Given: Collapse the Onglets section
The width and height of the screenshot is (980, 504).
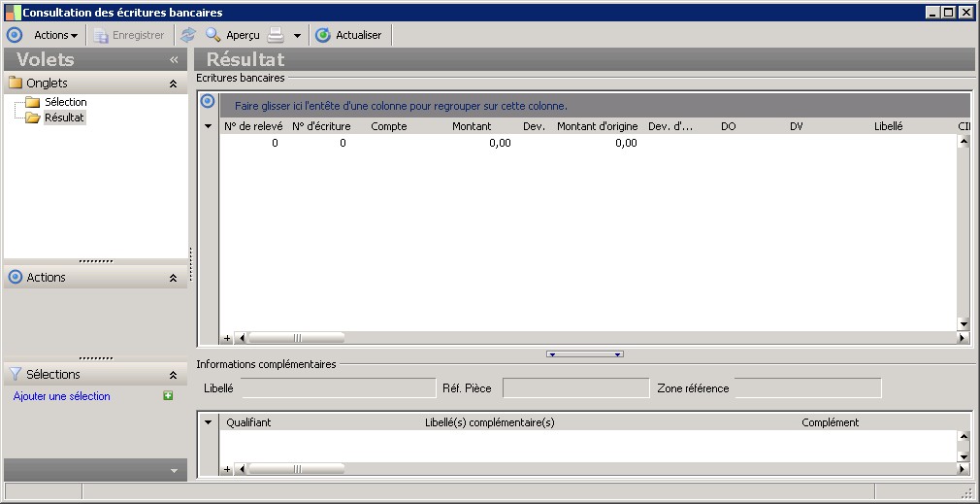Looking at the screenshot, I should coord(173,84).
